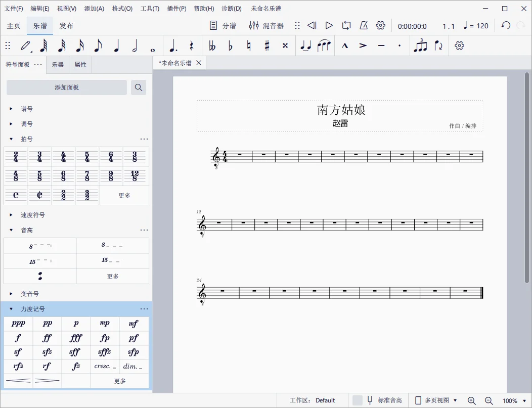532x408 pixels.
Task: Pick the fff dynamic marking
Action: pos(76,338)
